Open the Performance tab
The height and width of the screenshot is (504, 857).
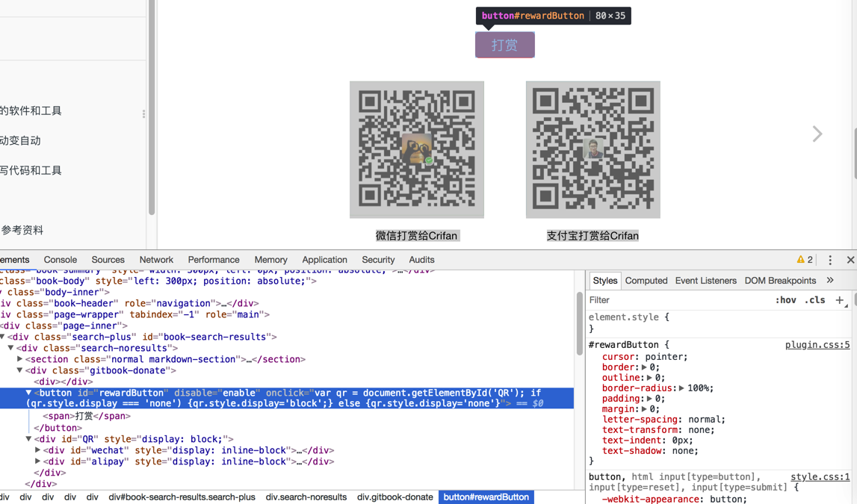coord(214,260)
